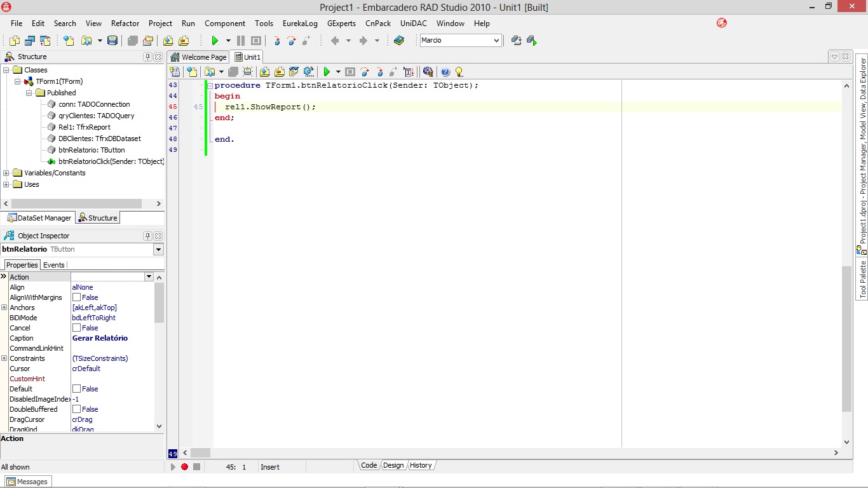
Task: Open the DataSet Manager tab
Action: point(39,218)
